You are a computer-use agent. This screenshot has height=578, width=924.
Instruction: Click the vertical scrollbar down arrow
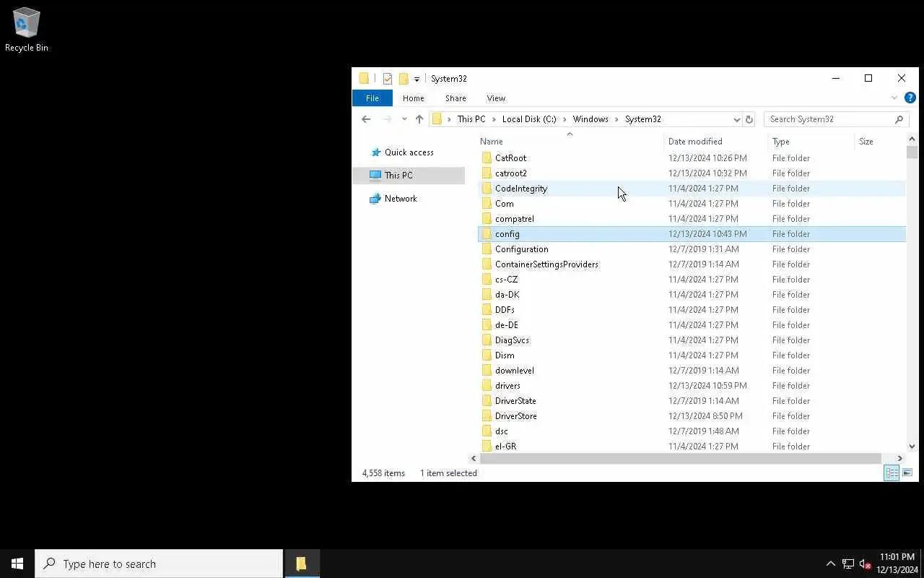[x=912, y=447]
